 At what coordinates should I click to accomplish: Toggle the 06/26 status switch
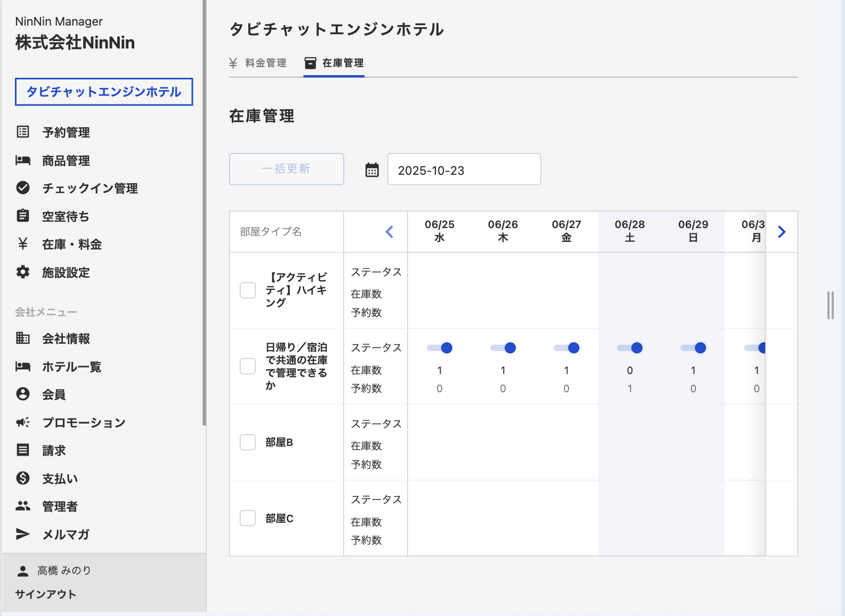click(503, 348)
